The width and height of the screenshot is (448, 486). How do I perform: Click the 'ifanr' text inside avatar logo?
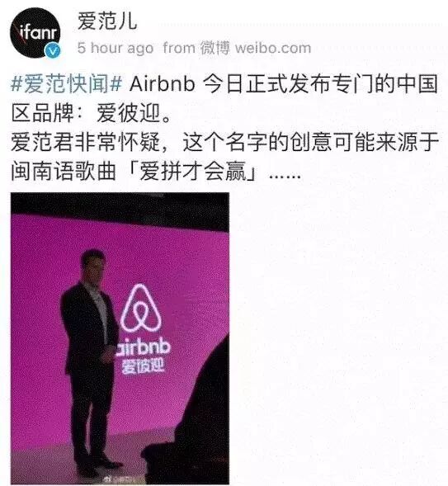pos(38,32)
